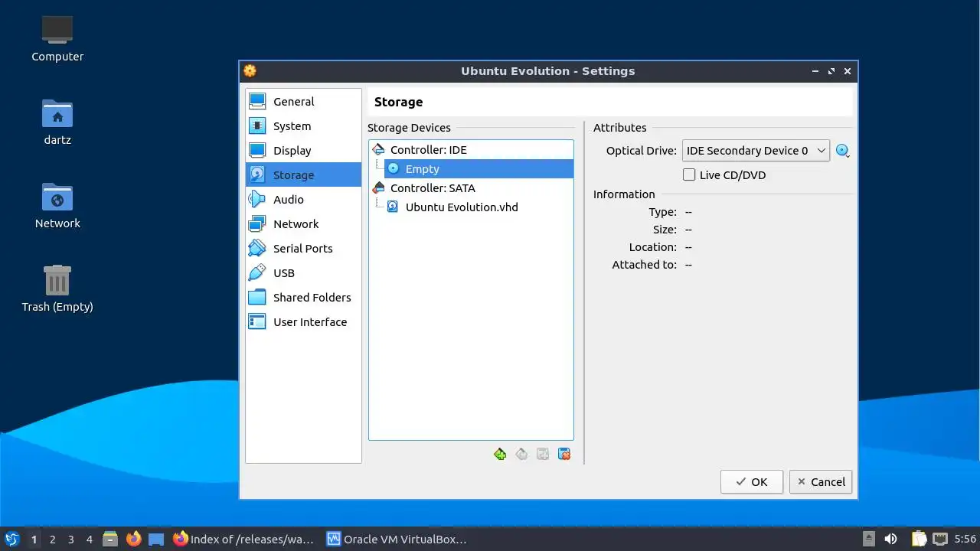Open the clipboard manager tray icon
Viewport: 980px width, 551px height.
[x=919, y=540]
